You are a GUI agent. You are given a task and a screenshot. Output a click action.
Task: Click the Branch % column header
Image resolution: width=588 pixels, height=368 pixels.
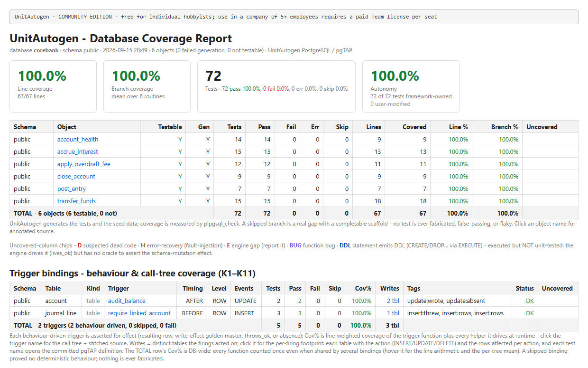(x=497, y=127)
